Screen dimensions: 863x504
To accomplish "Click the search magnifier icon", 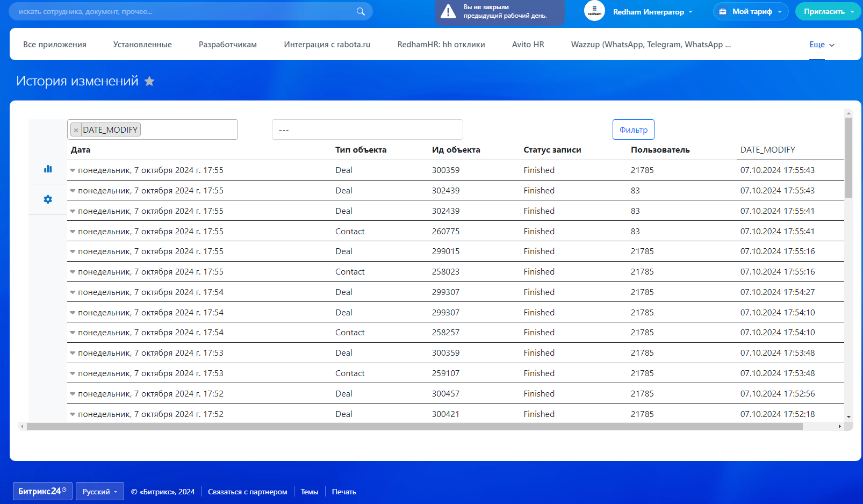I will coord(361,11).
